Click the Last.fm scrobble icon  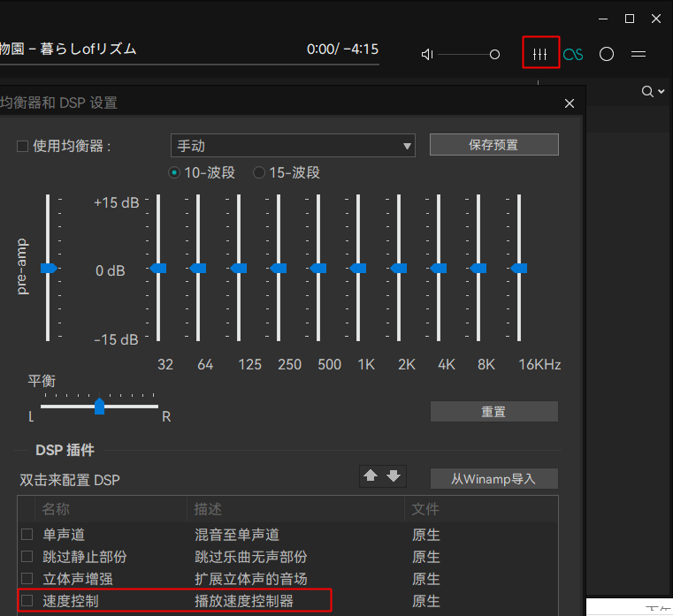[x=573, y=55]
